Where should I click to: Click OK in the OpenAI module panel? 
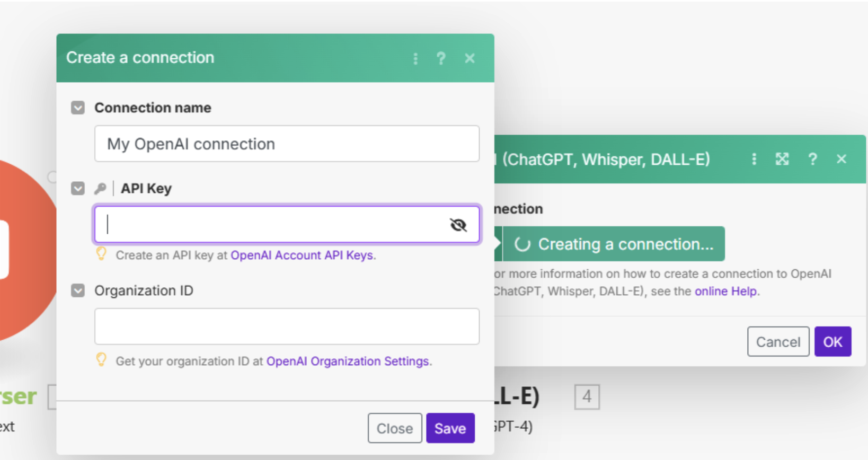[x=832, y=342]
